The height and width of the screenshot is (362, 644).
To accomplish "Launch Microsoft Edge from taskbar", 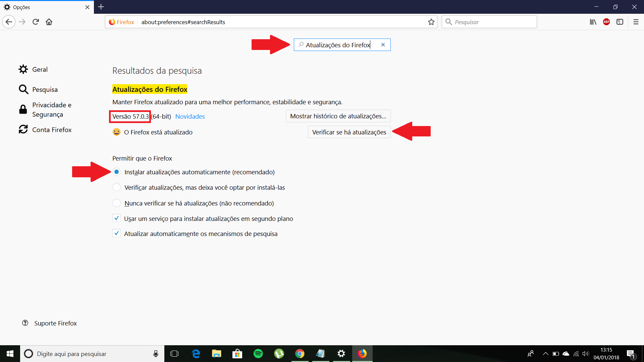I will click(x=196, y=354).
